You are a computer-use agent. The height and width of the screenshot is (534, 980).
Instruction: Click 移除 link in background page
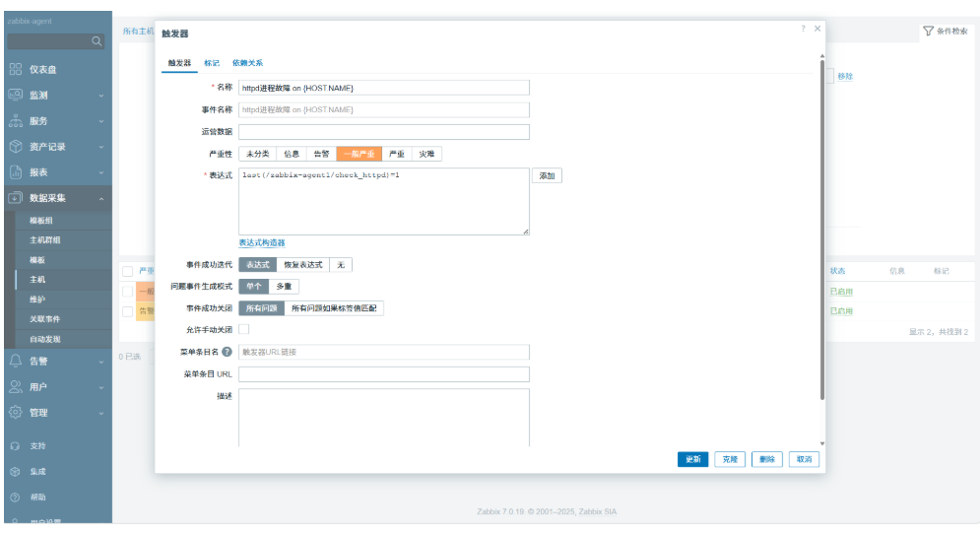pyautogui.click(x=845, y=76)
